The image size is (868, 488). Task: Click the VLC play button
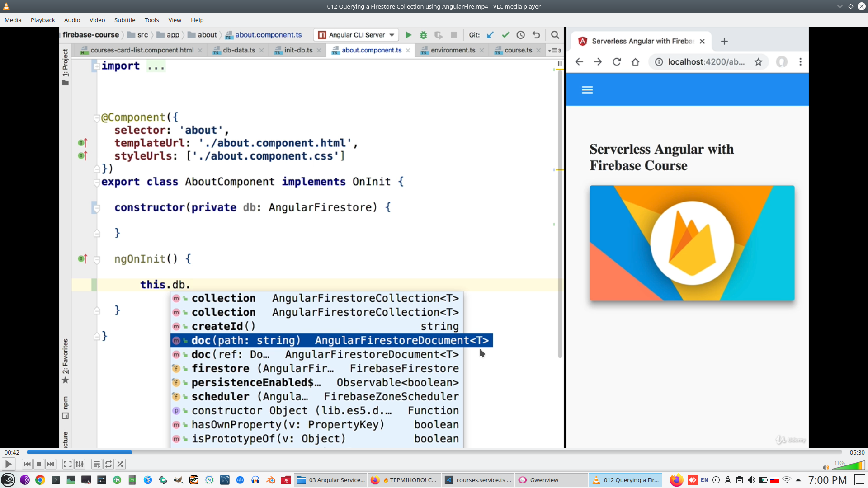click(x=8, y=464)
